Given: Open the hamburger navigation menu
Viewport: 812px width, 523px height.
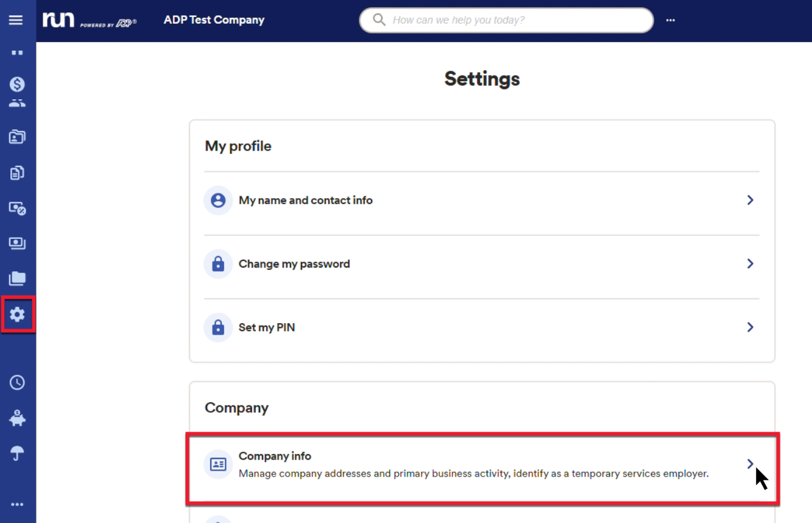Looking at the screenshot, I should 16,20.
